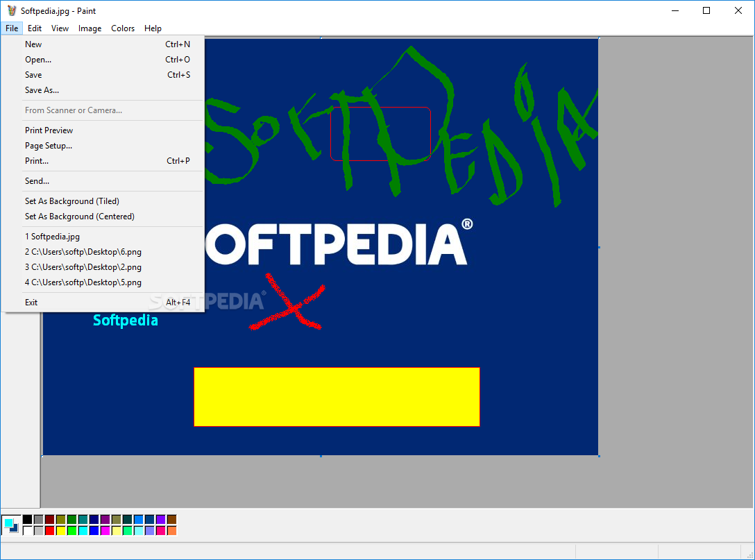755x560 pixels.
Task: Select Save As... in the File menu
Action: pyautogui.click(x=103, y=90)
